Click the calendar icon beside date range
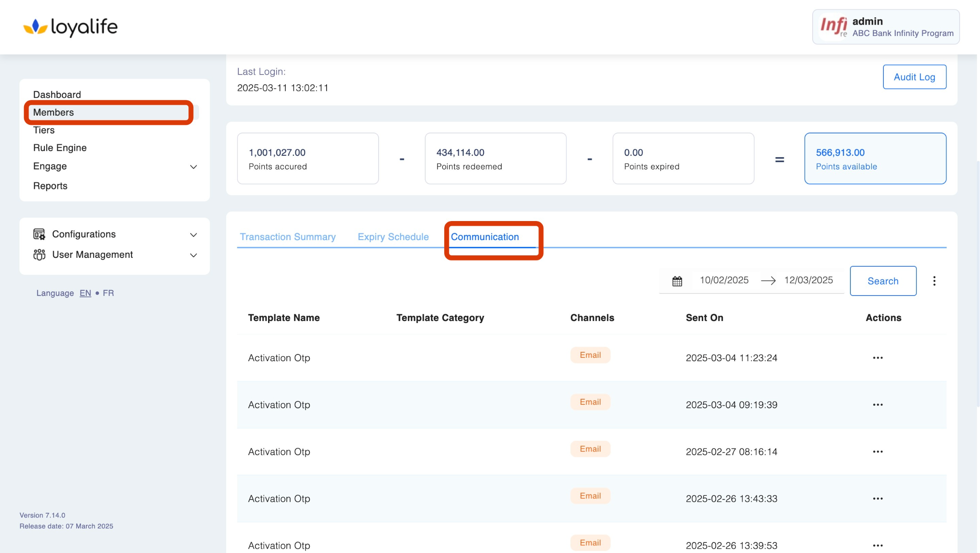Viewport: 980px width, 553px height. 677,281
